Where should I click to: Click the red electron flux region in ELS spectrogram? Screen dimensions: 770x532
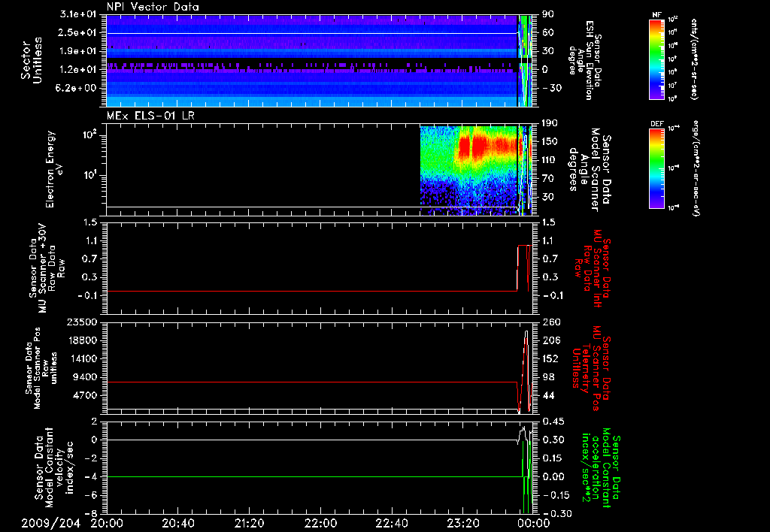pyautogui.click(x=489, y=147)
